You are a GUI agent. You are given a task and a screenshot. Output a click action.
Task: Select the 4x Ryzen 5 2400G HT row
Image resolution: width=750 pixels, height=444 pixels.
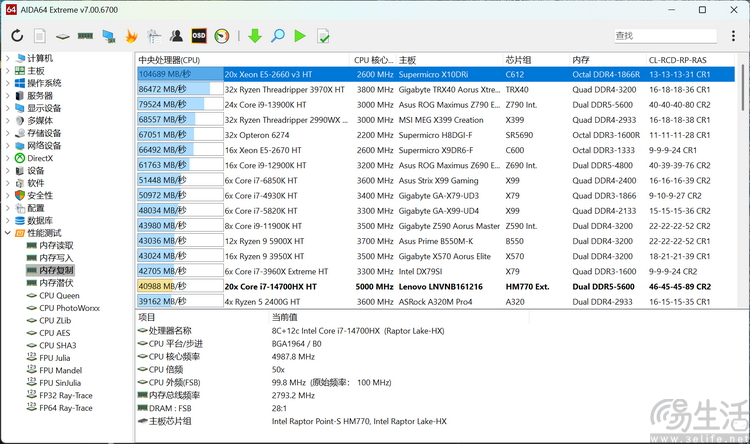[x=435, y=302]
